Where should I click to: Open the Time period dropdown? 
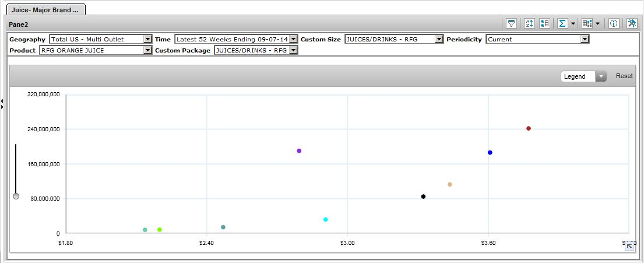click(x=293, y=39)
